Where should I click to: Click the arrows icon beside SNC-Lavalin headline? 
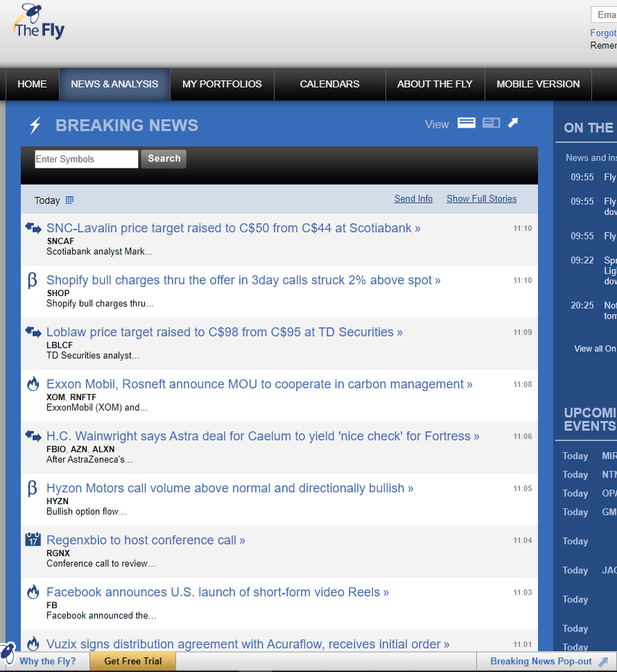(33, 228)
